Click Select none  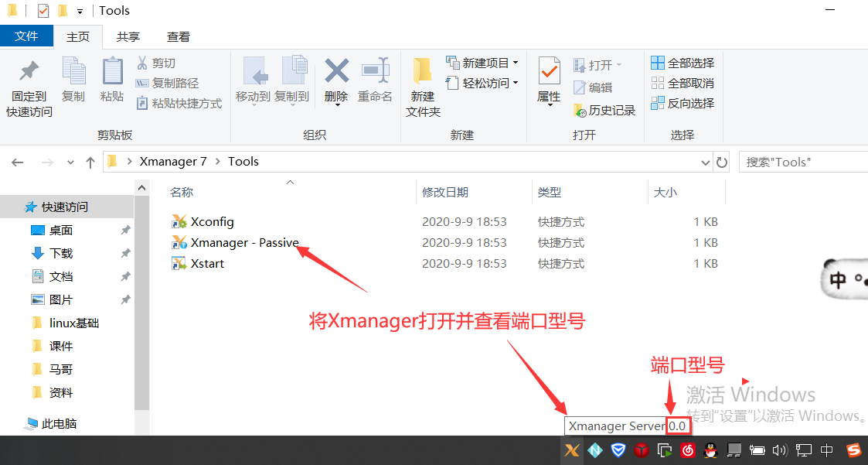[x=682, y=83]
